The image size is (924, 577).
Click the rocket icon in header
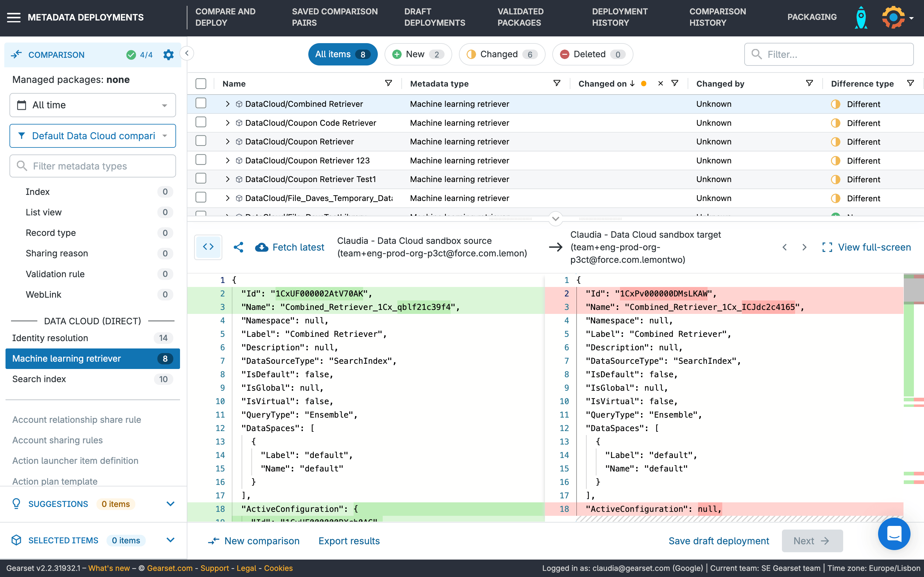tap(861, 17)
